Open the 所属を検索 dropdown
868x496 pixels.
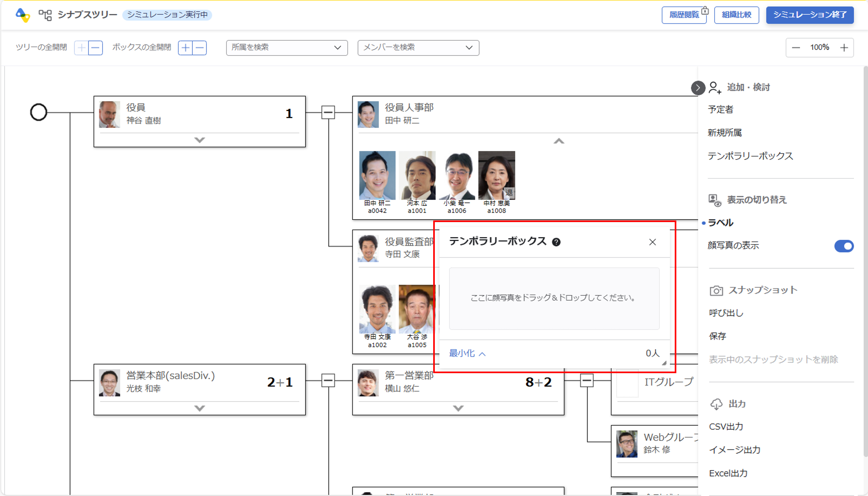tap(287, 48)
